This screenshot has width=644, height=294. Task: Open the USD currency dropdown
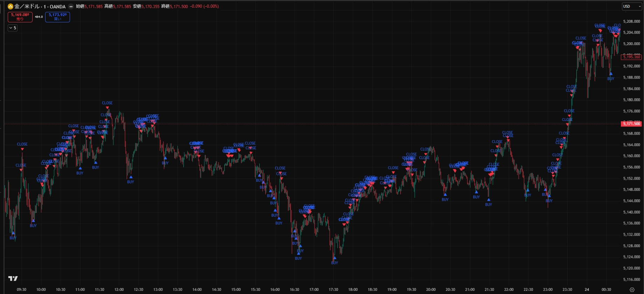[x=631, y=6]
